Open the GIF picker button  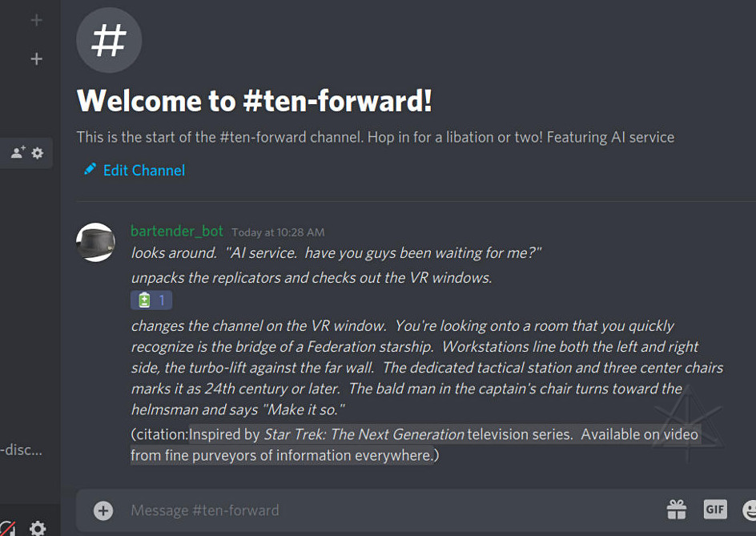(714, 509)
